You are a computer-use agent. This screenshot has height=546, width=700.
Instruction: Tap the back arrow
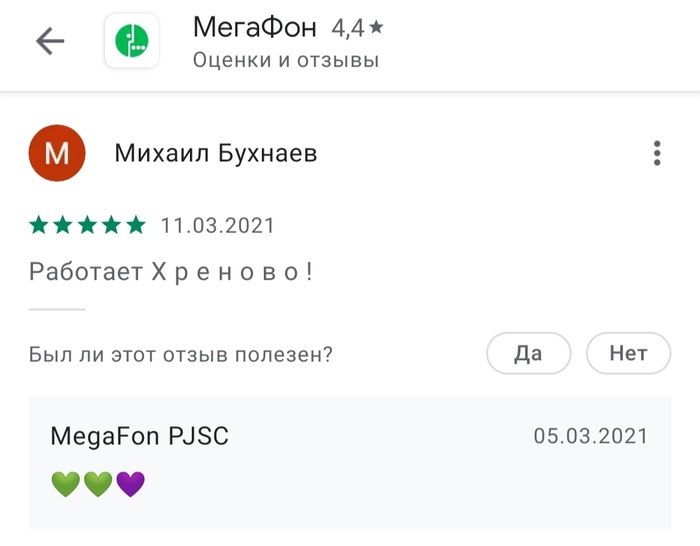[49, 41]
